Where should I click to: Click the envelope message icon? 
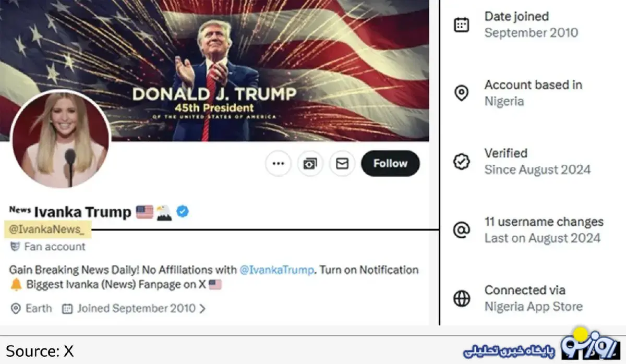point(342,164)
